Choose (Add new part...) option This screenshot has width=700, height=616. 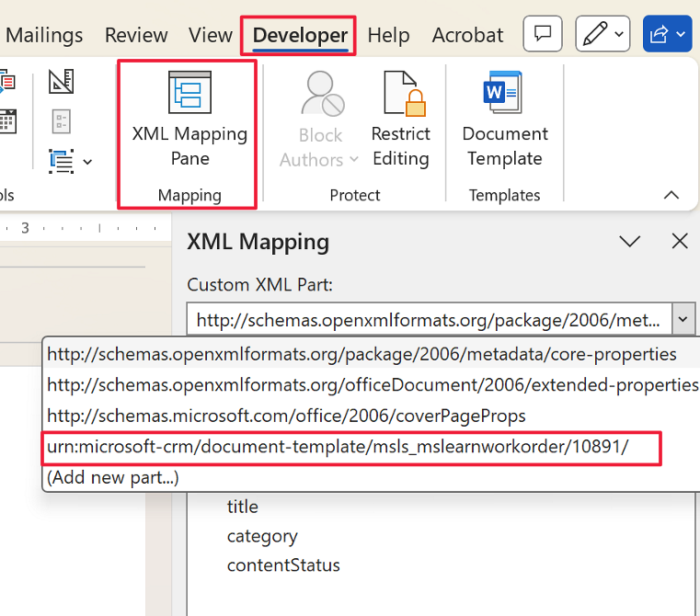pos(372,477)
